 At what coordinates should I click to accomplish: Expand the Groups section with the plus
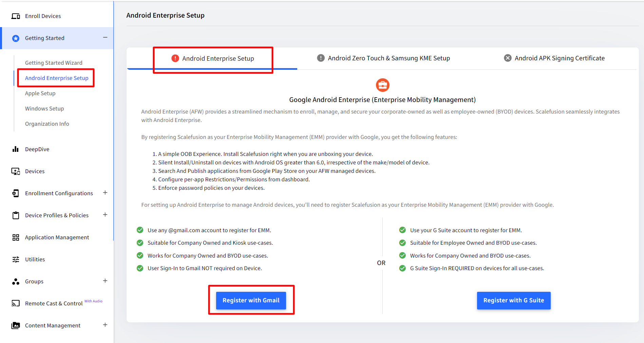105,281
